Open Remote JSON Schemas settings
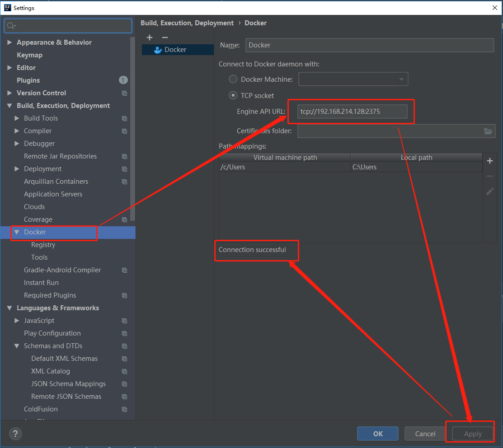 pos(66,397)
